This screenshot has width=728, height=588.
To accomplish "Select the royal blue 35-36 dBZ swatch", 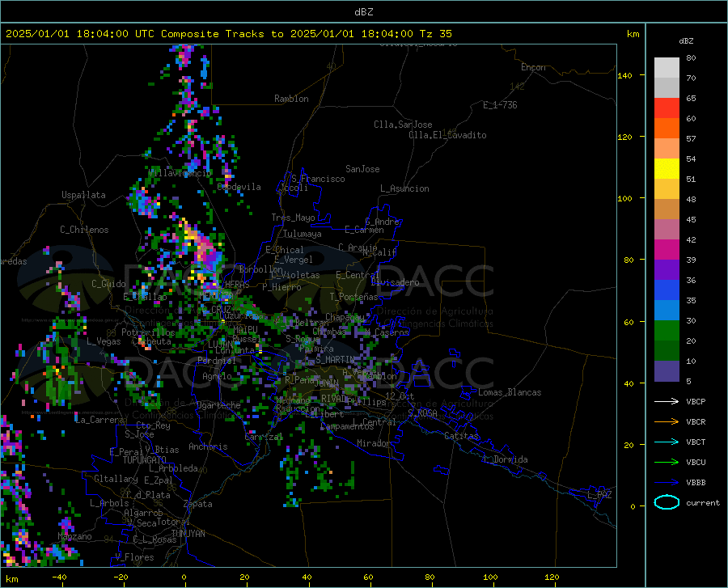I will click(x=667, y=290).
